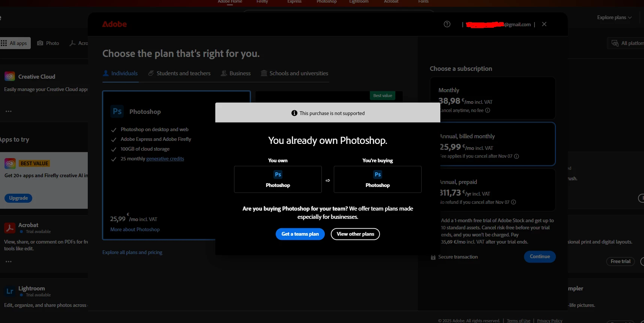This screenshot has width=644, height=323.
Task: Click the Secure transaction lock icon
Action: [x=433, y=257]
